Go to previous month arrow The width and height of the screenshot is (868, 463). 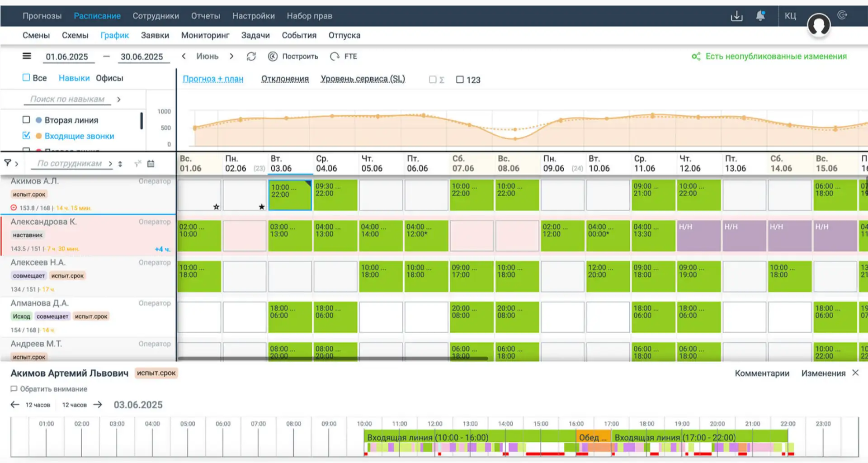(184, 56)
